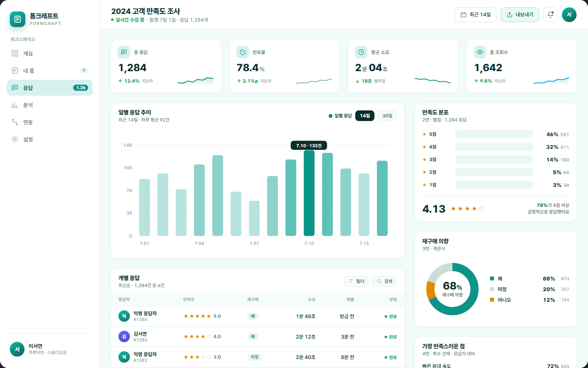Click the 폼크래프트 logo icon
Viewport: 588px width, 368px height.
[18, 19]
